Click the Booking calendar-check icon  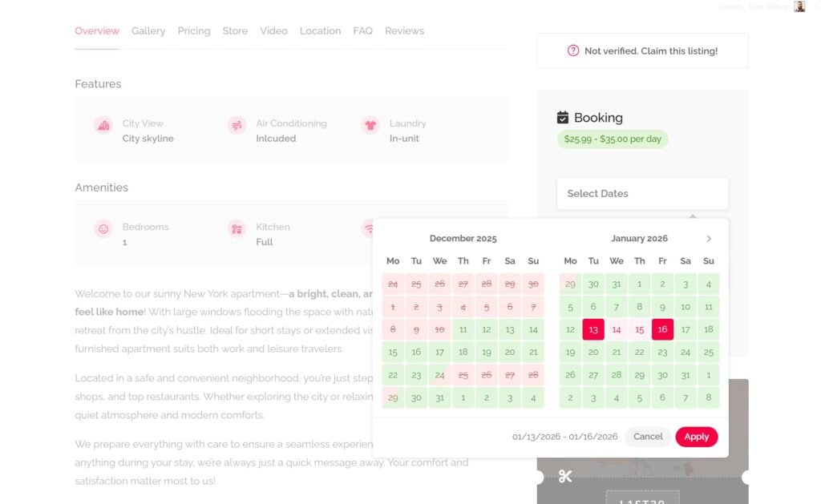[x=563, y=118]
